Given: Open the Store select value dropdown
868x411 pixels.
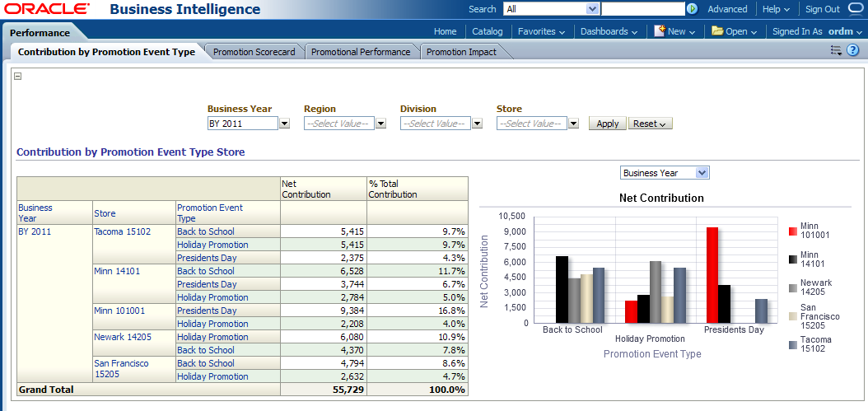Looking at the screenshot, I should [x=573, y=124].
